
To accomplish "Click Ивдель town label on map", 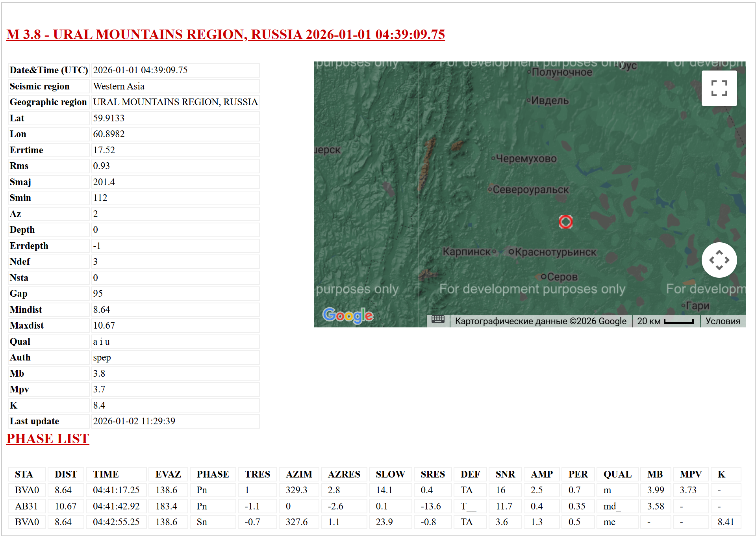I will (550, 101).
